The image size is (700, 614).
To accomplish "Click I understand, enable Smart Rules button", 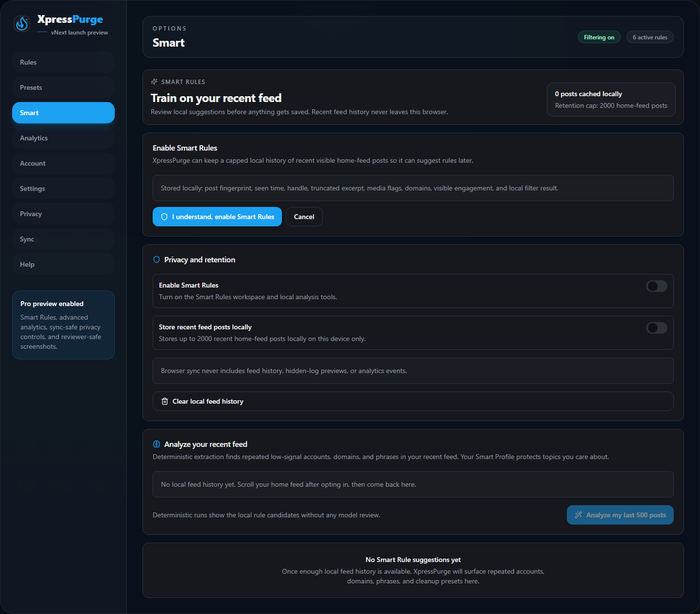I will tap(217, 217).
